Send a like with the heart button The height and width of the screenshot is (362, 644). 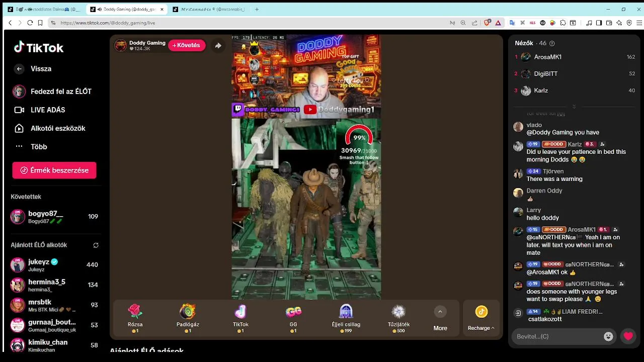tap(628, 336)
